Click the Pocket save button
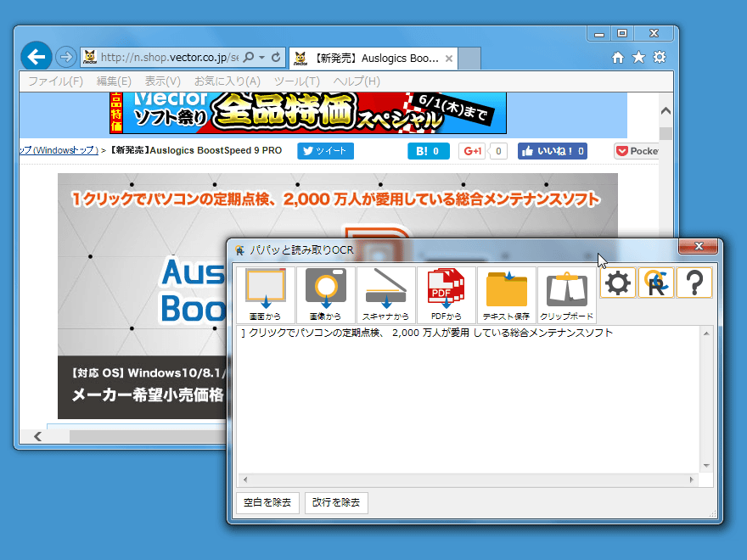The image size is (747, 560). pos(637,151)
